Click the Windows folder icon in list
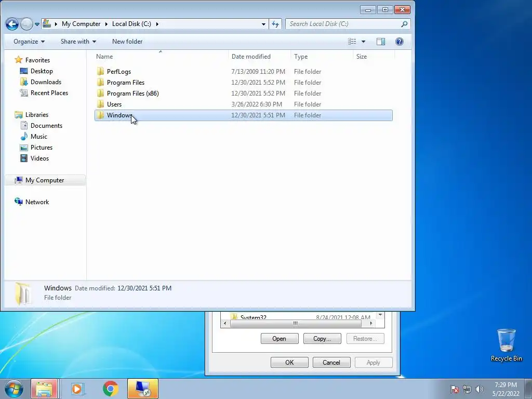Viewport: 532px width, 399px height. 100,115
